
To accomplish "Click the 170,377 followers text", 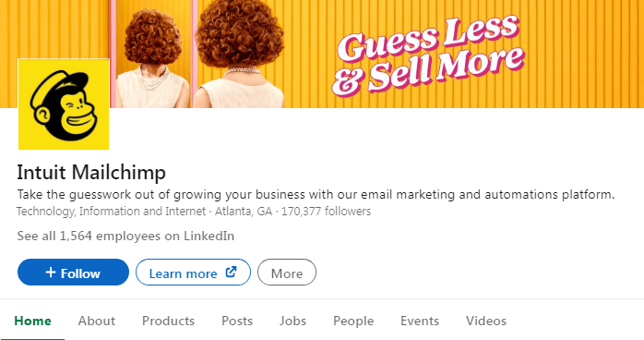I will [x=326, y=212].
